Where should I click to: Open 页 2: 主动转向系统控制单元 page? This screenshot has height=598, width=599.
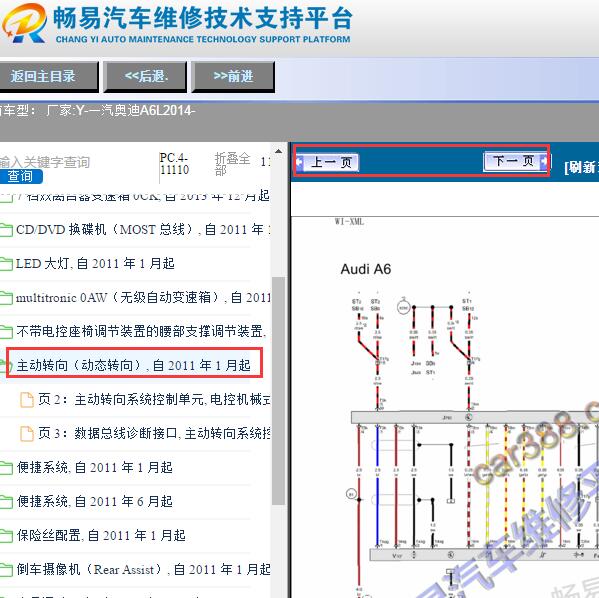coord(154,400)
